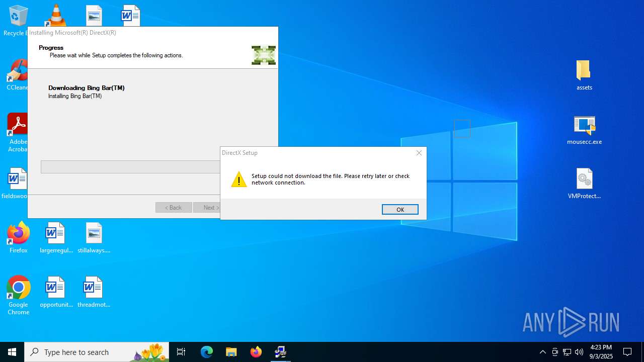The width and height of the screenshot is (644, 362).
Task: Click the tray icon left of the network icon
Action: coord(555,352)
